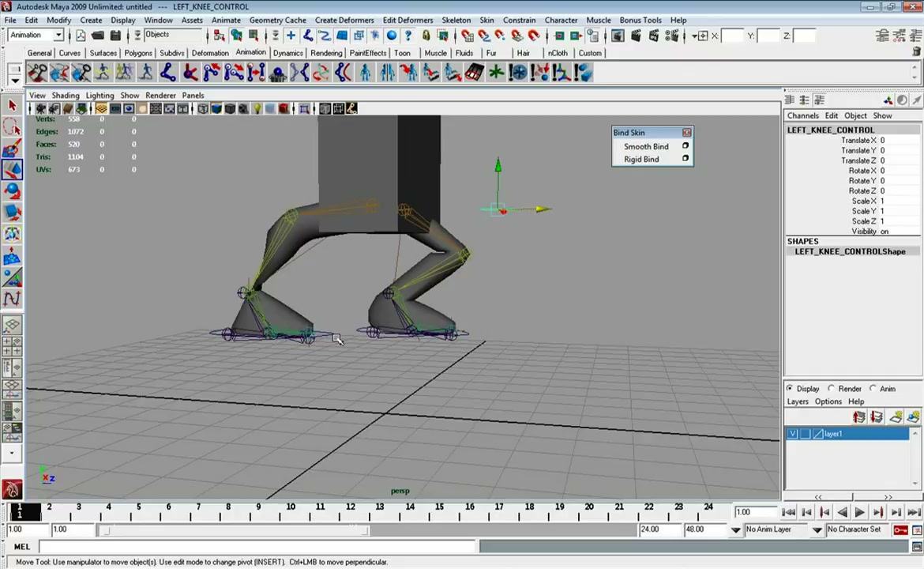Click the render current frame clapper icon

click(x=635, y=36)
